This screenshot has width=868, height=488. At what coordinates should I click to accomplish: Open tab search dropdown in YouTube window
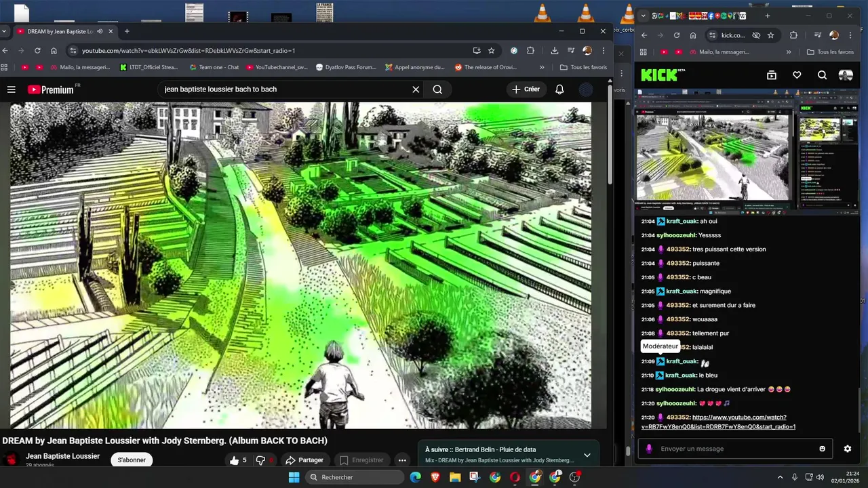point(4,31)
